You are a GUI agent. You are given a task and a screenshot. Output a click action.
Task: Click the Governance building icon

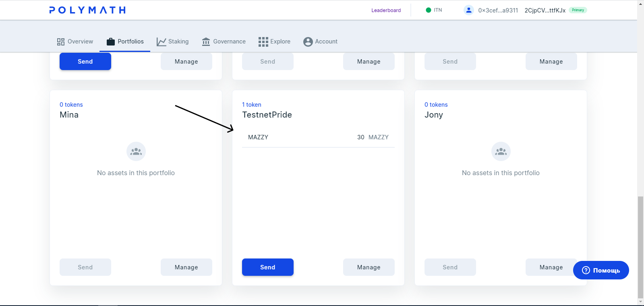[x=206, y=42]
